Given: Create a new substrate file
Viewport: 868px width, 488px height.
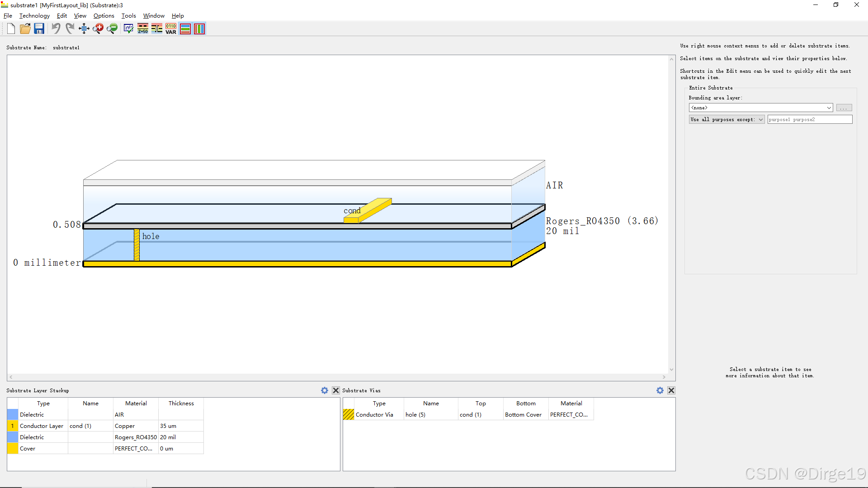Looking at the screenshot, I should 11,28.
